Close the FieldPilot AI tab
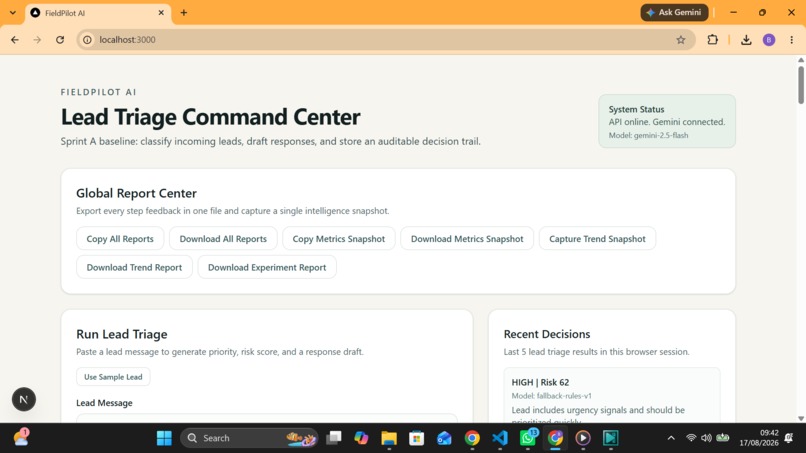 pyautogui.click(x=161, y=13)
